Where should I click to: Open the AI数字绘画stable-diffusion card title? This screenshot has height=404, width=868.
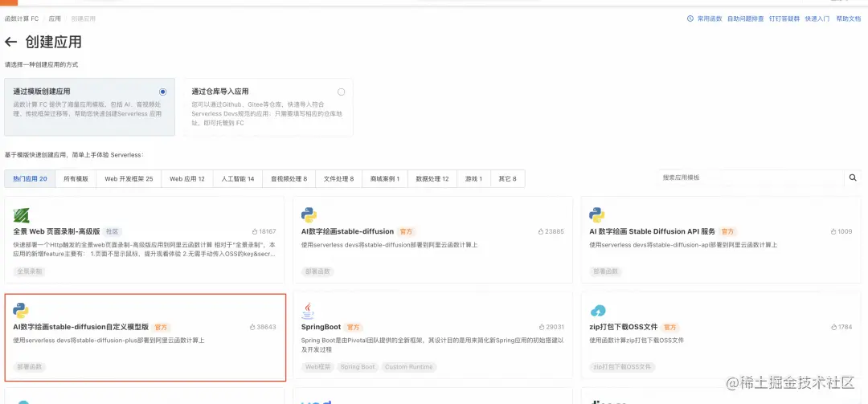pyautogui.click(x=348, y=231)
